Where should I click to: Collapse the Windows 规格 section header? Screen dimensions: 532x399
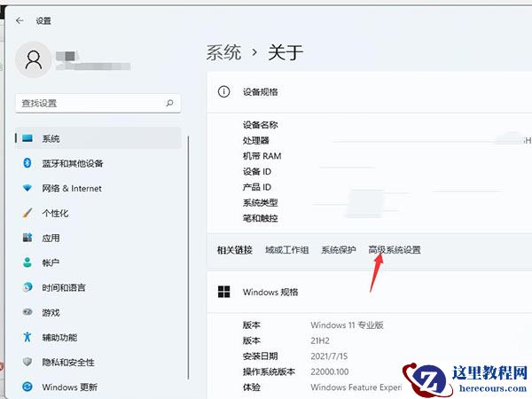(x=370, y=292)
